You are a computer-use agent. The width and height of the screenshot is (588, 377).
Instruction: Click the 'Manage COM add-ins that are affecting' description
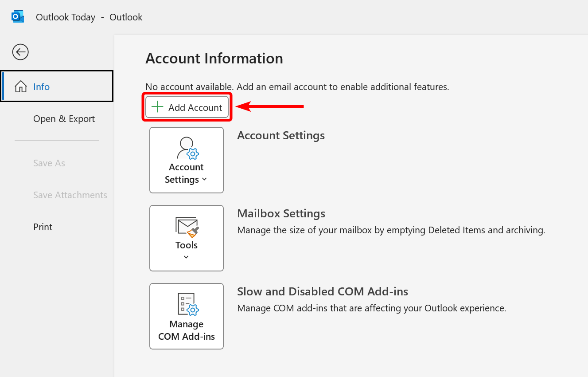372,308
